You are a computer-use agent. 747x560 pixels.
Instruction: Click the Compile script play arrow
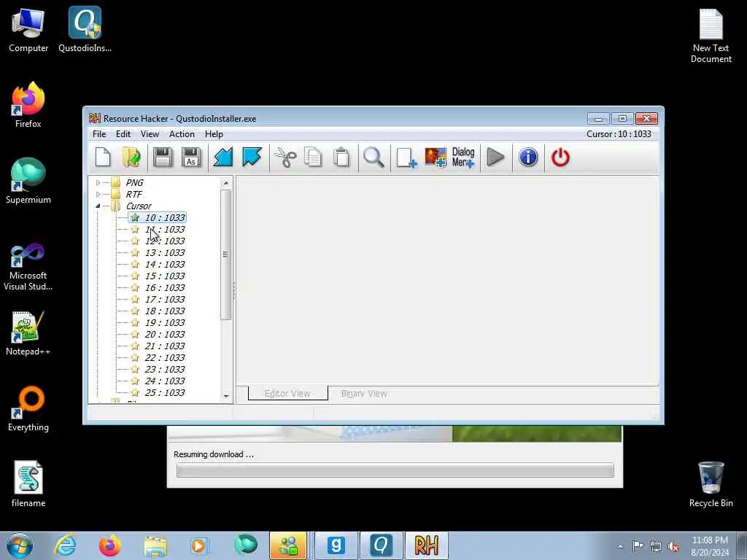(x=495, y=157)
